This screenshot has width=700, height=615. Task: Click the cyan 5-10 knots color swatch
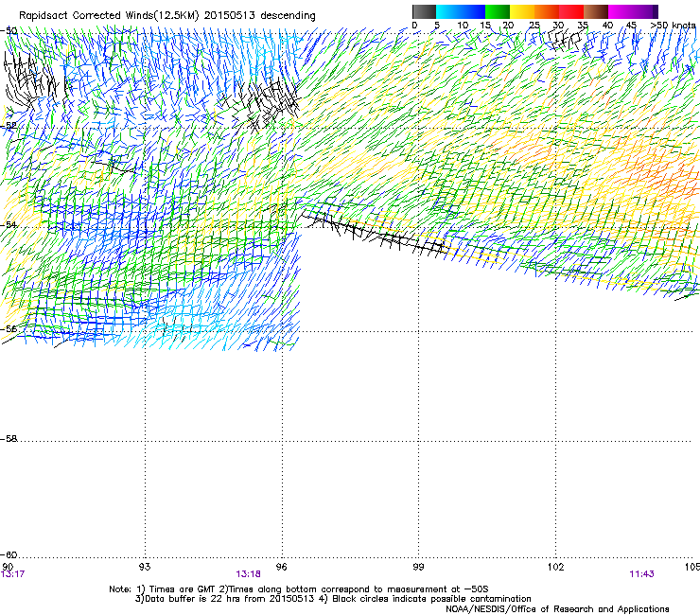pos(448,11)
